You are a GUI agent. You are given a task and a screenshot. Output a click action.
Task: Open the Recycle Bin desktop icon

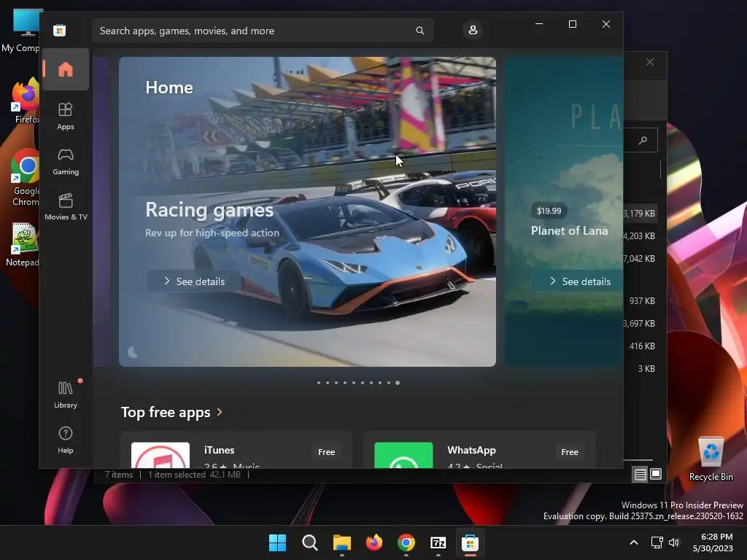(711, 459)
